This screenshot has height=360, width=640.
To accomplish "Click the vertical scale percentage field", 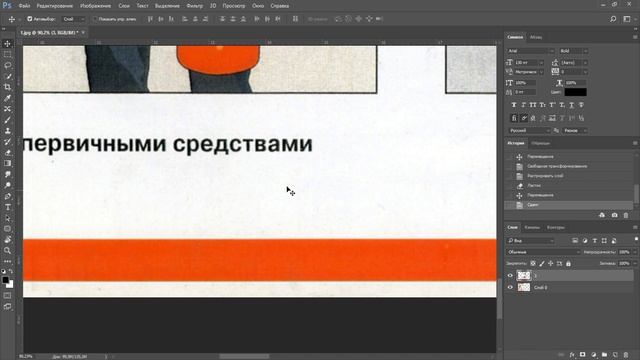I will click(x=524, y=83).
